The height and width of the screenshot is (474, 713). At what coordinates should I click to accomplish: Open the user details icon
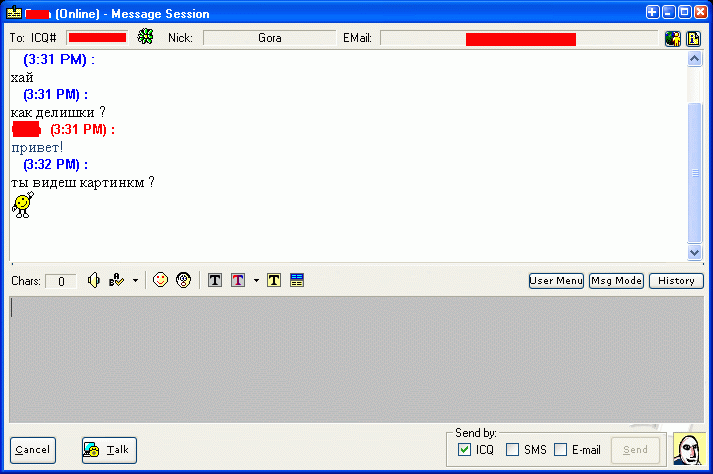point(673,38)
